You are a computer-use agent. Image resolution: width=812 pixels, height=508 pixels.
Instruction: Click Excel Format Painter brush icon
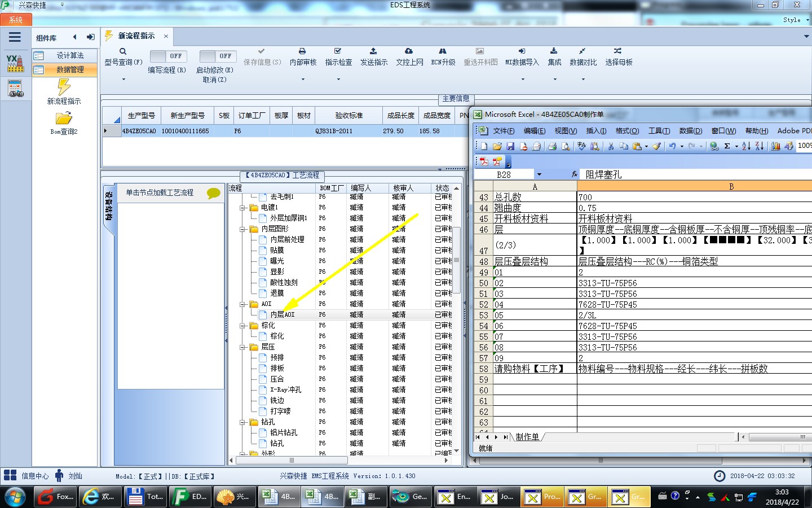[656, 146]
